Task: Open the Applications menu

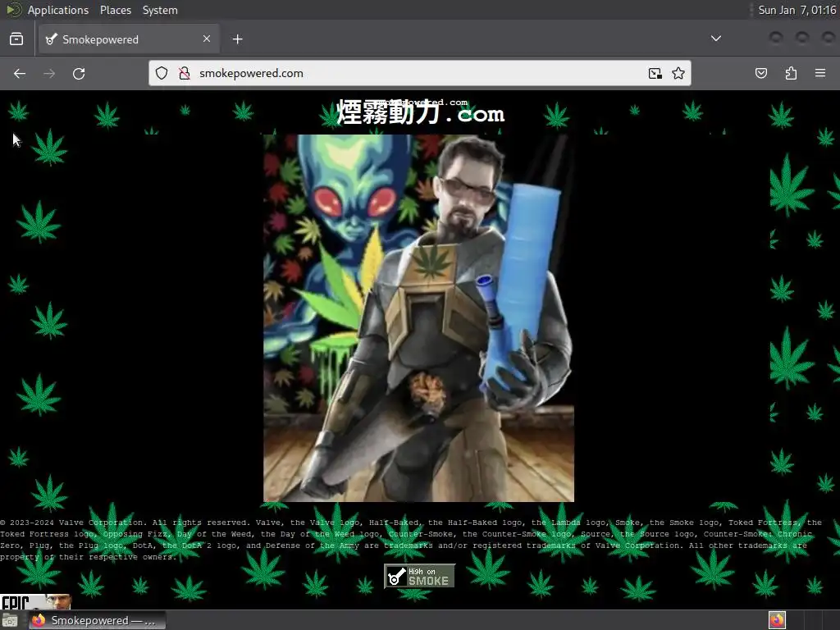Action: (x=58, y=10)
